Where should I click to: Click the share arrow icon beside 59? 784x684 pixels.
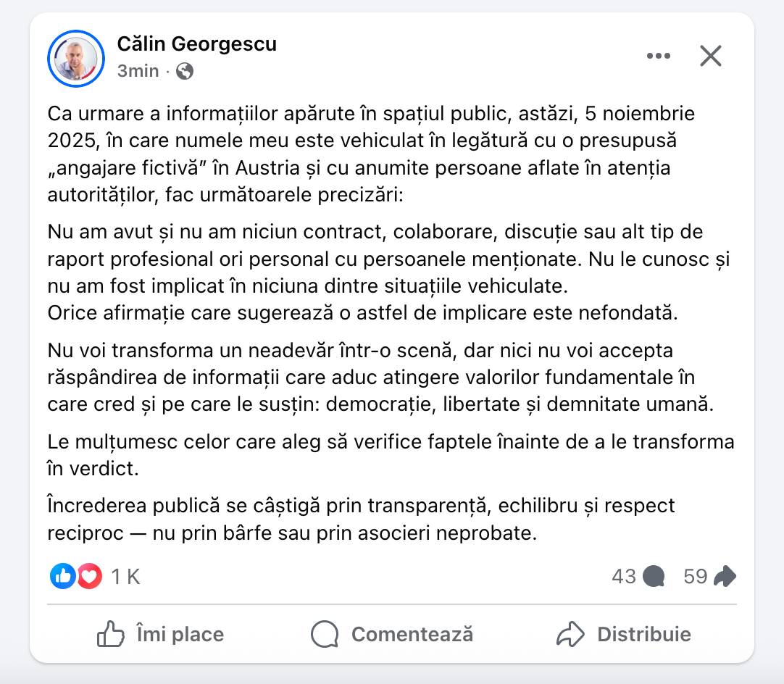pyautogui.click(x=725, y=576)
